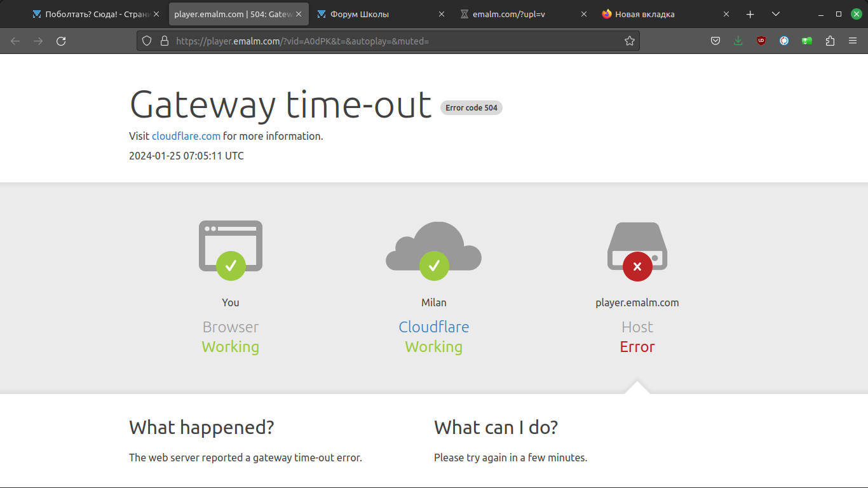The image size is (868, 488).
Task: Open the Pocket save icon
Action: pos(715,41)
